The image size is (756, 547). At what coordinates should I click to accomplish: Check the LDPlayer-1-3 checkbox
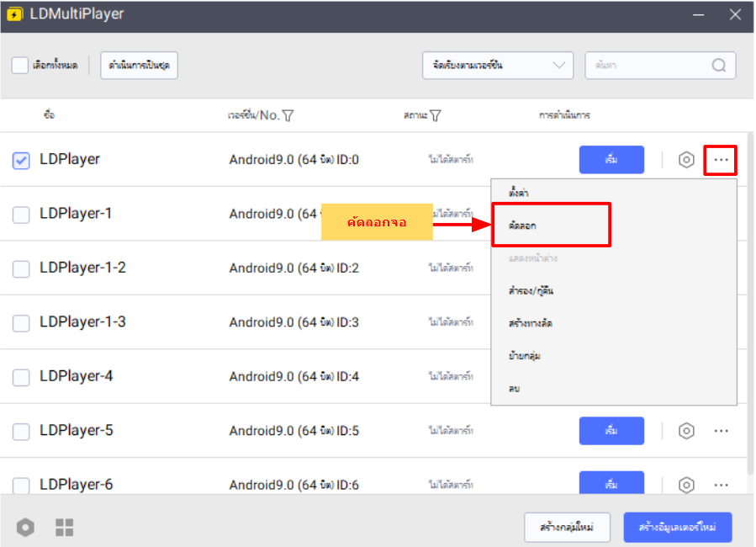[21, 322]
